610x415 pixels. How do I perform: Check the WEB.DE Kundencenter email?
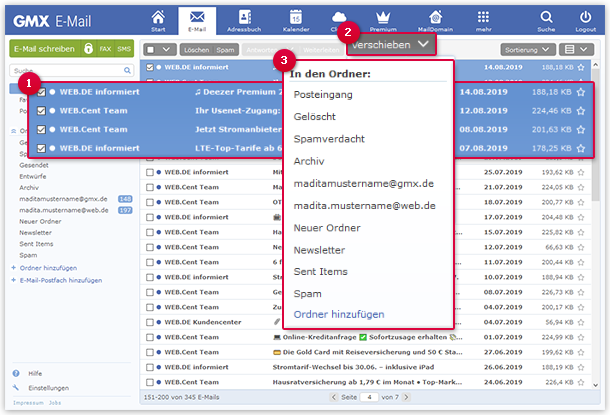click(x=150, y=322)
